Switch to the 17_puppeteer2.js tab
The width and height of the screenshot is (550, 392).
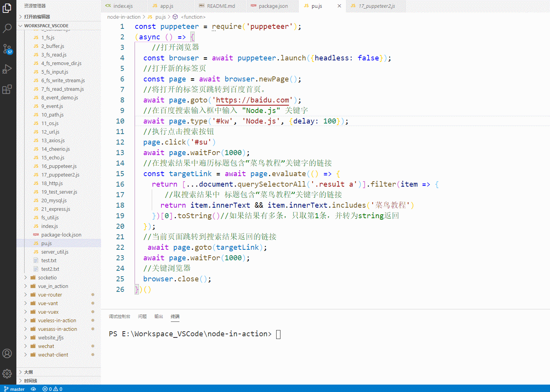point(376,6)
